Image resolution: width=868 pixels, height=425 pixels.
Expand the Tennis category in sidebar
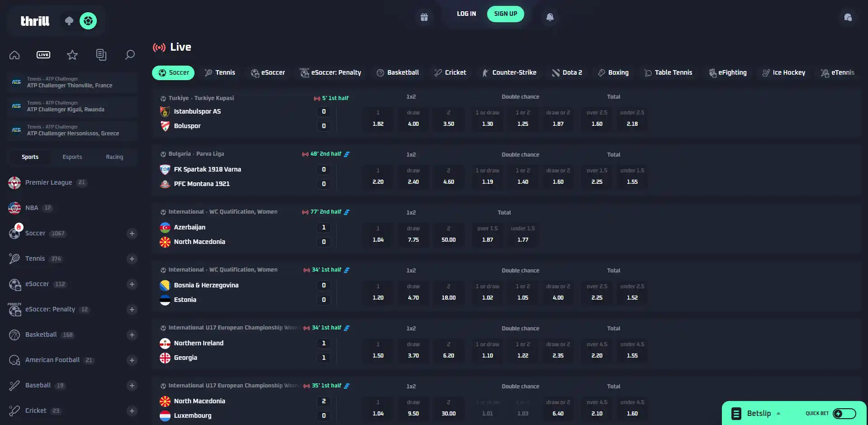[132, 259]
